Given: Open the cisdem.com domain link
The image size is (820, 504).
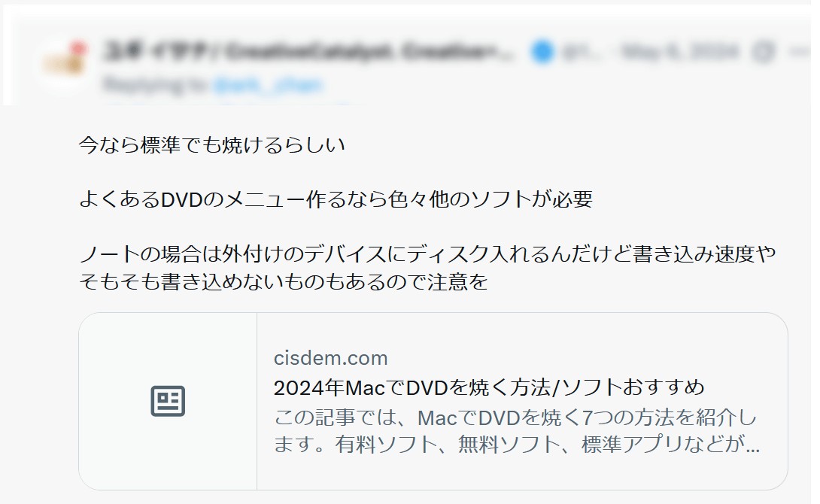Looking at the screenshot, I should (330, 358).
